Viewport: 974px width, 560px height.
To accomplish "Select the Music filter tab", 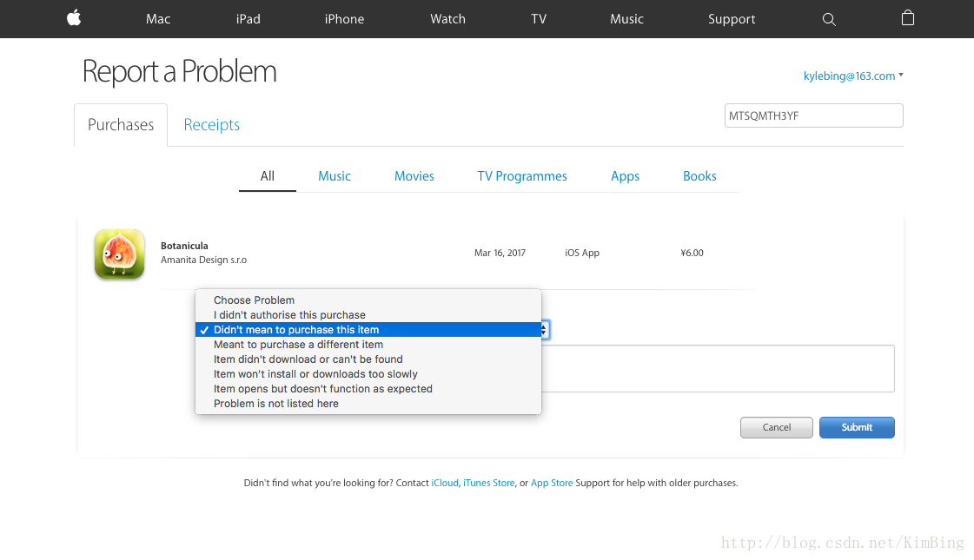I will (x=335, y=176).
